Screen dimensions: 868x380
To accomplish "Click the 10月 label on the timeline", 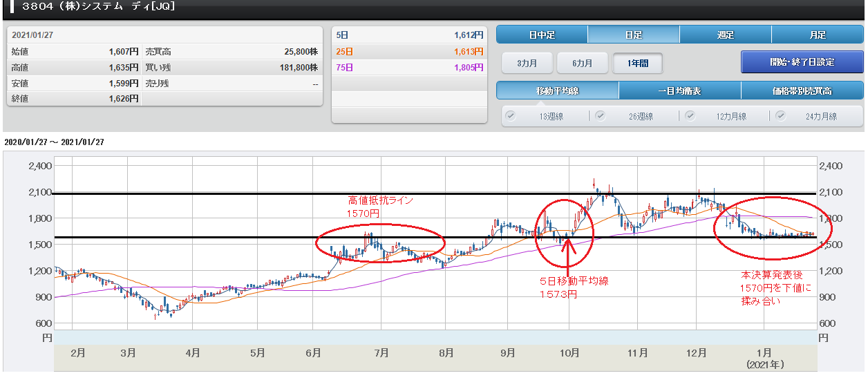I will pyautogui.click(x=569, y=352).
